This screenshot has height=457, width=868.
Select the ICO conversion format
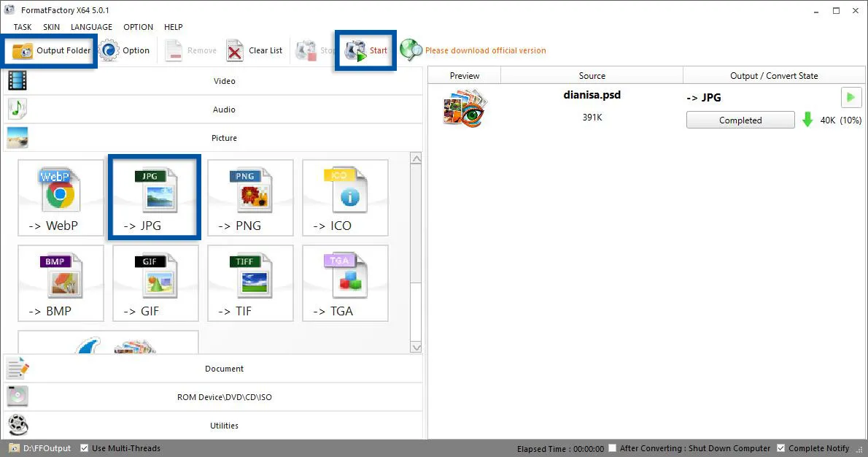(345, 197)
